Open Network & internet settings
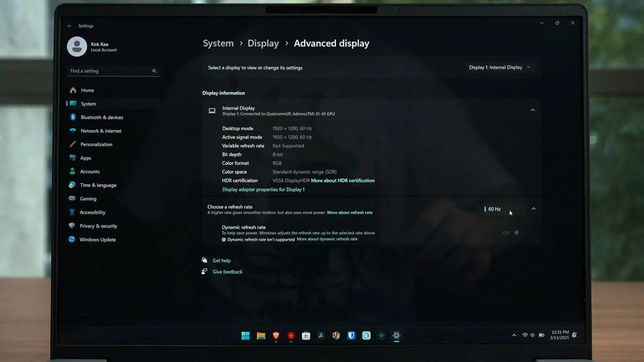Viewport: 644px width, 362px height. (x=101, y=131)
